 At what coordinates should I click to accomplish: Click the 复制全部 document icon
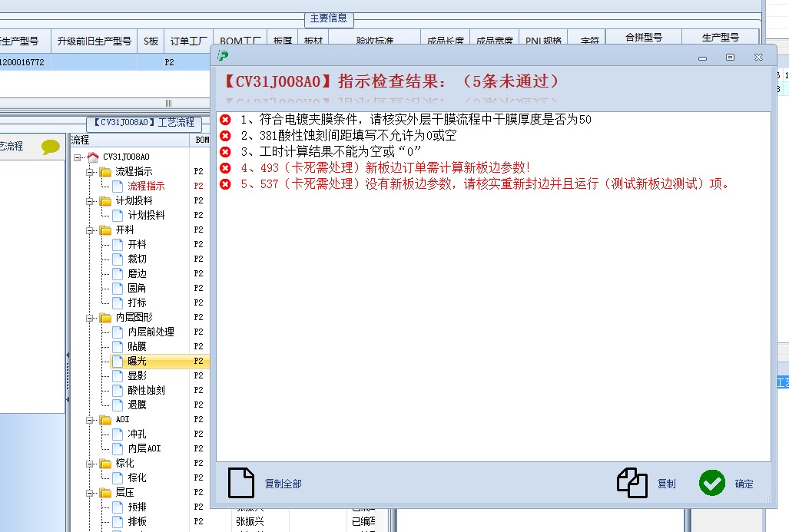[241, 483]
